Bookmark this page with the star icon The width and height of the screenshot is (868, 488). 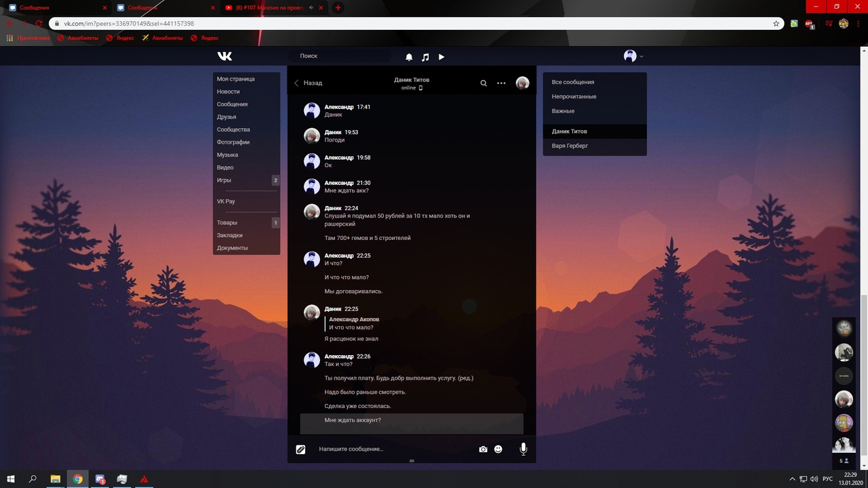point(776,23)
